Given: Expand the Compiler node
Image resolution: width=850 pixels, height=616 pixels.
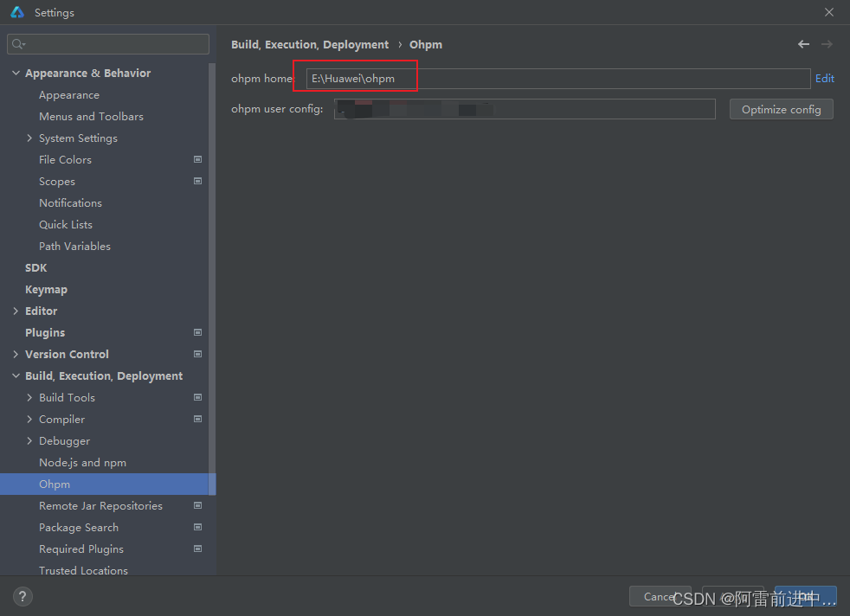Looking at the screenshot, I should click(29, 419).
